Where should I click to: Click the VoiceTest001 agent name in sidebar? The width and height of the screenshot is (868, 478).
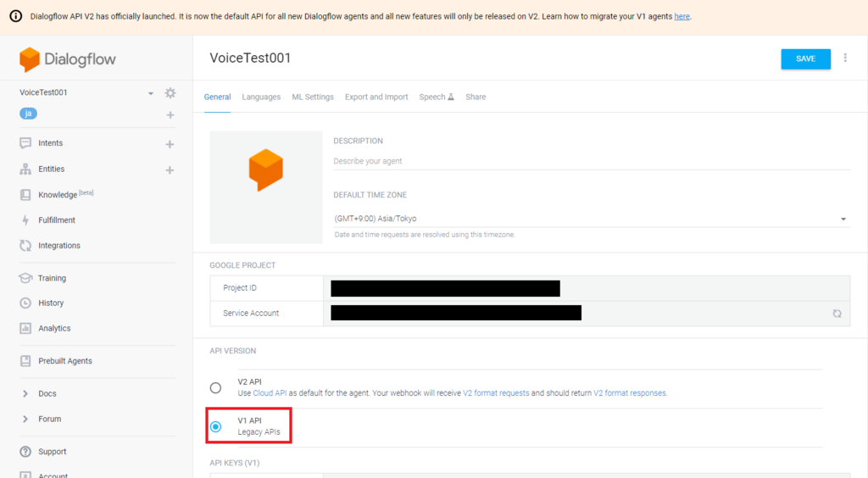tap(43, 92)
